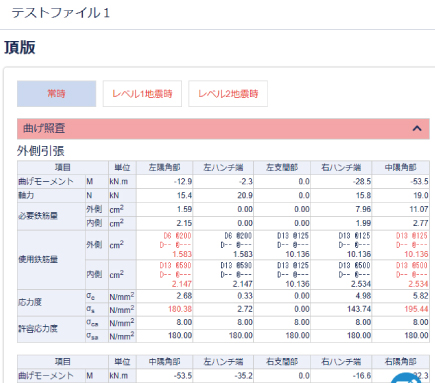
Task: Select the 応力度 row label
Action: (x=30, y=302)
